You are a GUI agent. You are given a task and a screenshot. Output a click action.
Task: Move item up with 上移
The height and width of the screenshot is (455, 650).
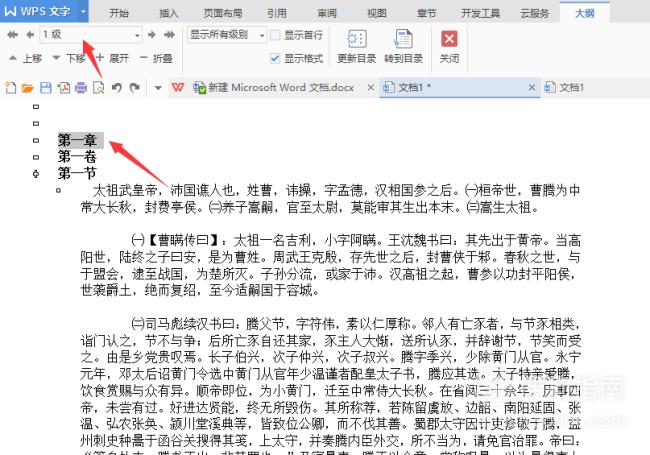[26, 58]
